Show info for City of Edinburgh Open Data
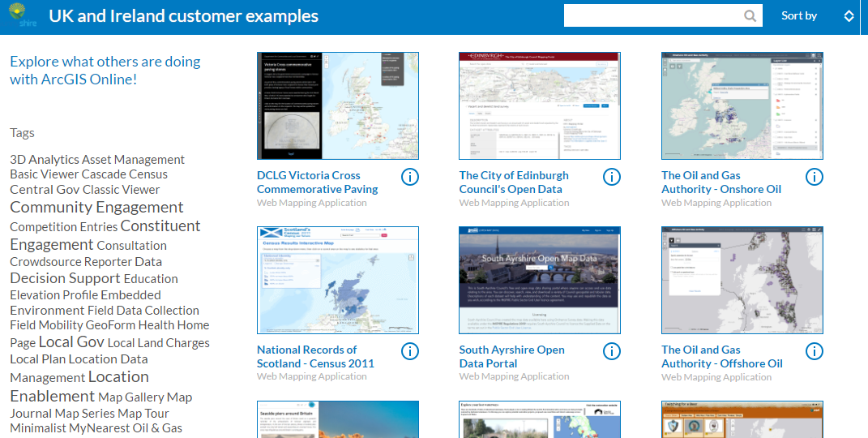This screenshot has height=438, width=868. point(612,177)
